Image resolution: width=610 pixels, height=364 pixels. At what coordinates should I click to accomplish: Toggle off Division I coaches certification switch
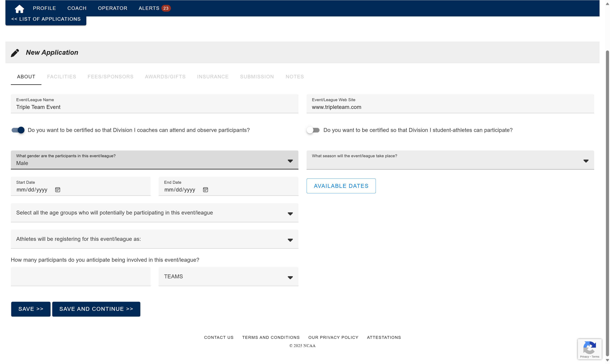[x=18, y=130]
